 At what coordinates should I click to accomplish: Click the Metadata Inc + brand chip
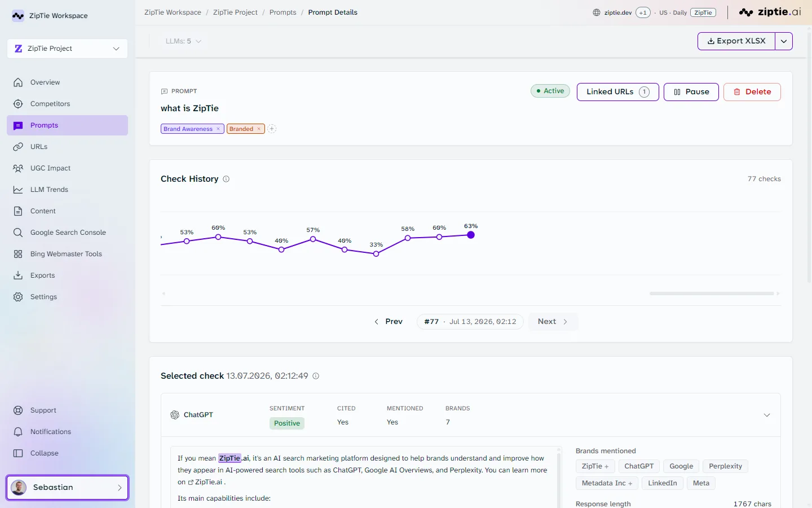(x=607, y=483)
